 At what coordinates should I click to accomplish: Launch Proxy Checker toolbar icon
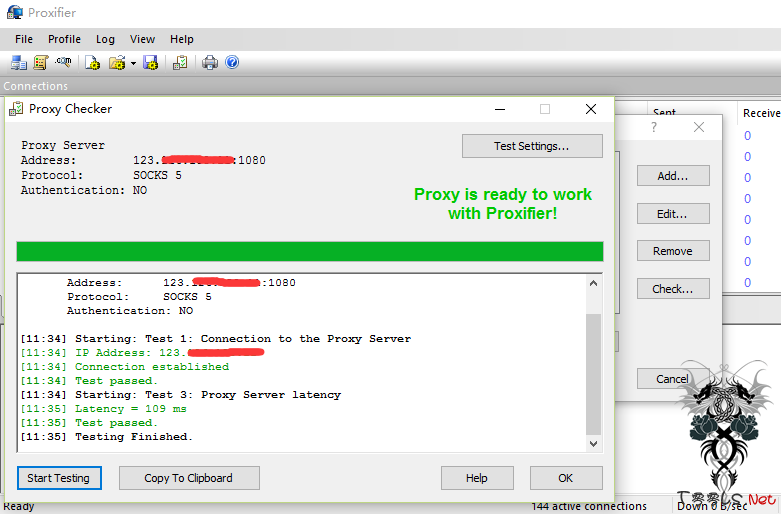pyautogui.click(x=180, y=63)
